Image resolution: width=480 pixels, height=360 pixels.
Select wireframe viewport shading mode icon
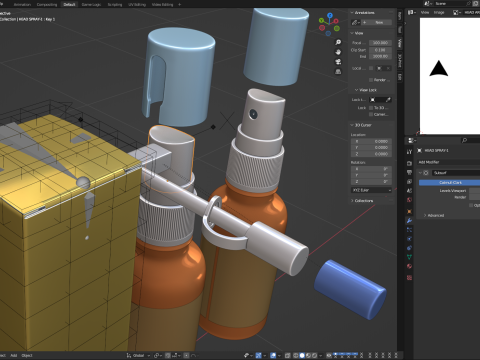click(296, 356)
